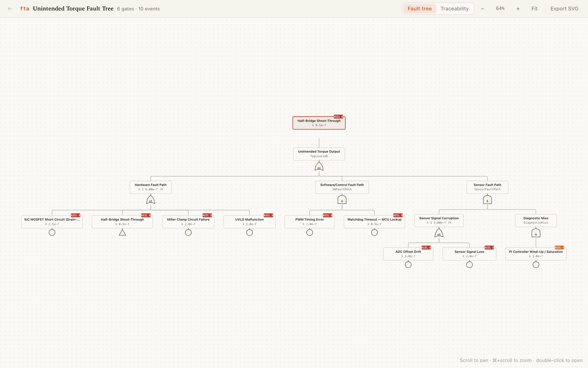Select the Software/Control Fault Path node
588x368 pixels.
pos(342,187)
